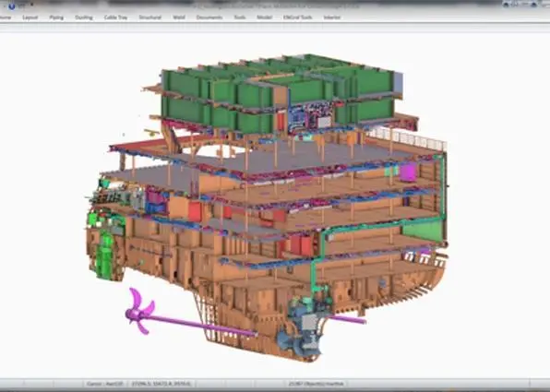Switch to the Model tab
The height and width of the screenshot is (392, 550).
point(265,18)
